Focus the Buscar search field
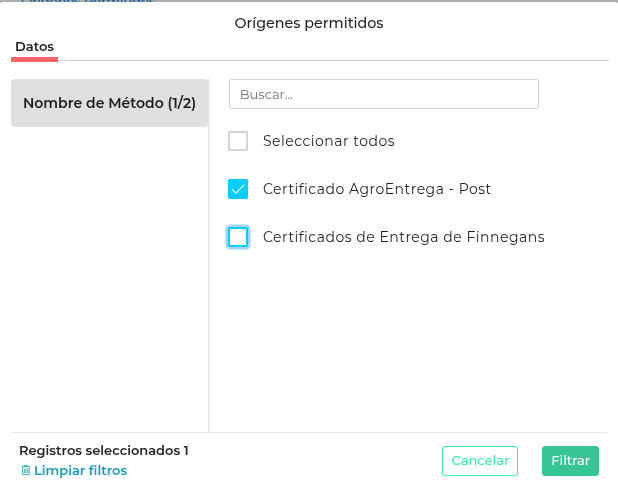Image resolution: width=618 pixels, height=499 pixels. click(x=384, y=94)
